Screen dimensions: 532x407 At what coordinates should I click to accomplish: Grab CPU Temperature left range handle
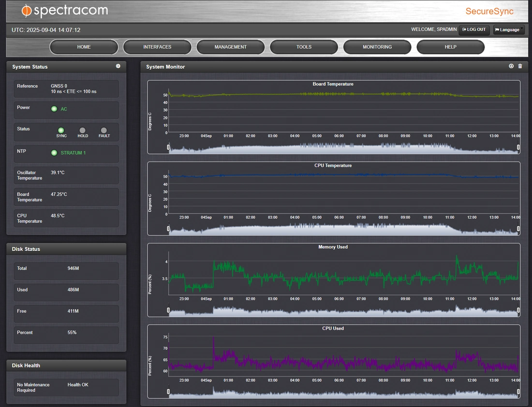point(168,229)
